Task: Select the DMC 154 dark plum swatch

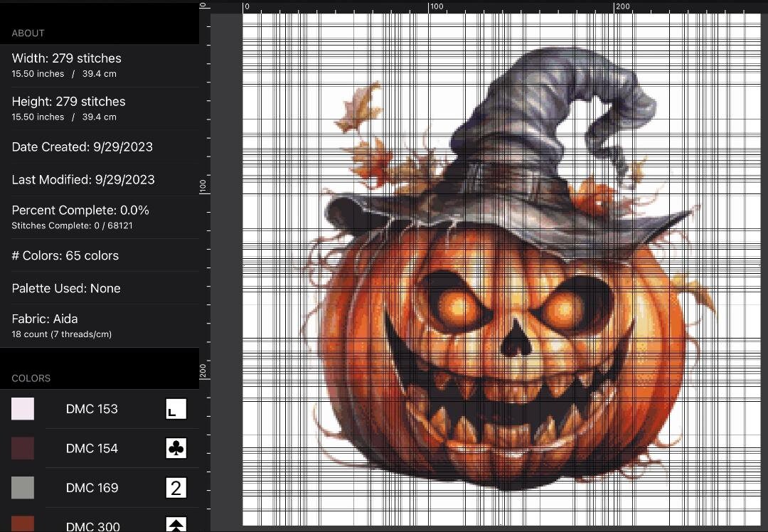Action: point(23,448)
